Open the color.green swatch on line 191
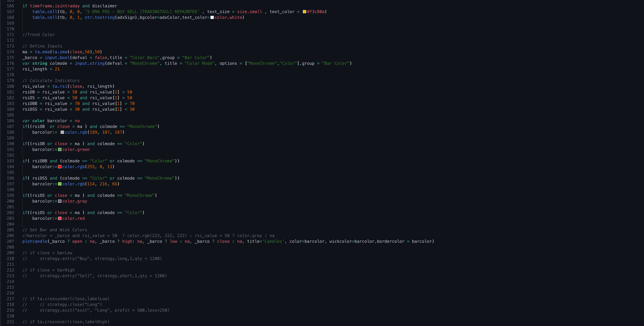Image resolution: width=644 pixels, height=326 pixels. 60,149
